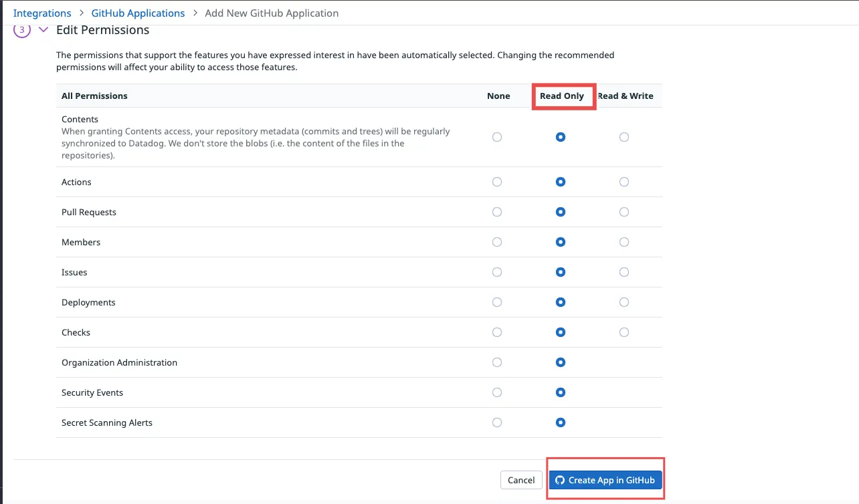Image resolution: width=859 pixels, height=504 pixels.
Task: Grant Read & Write for Issues
Action: coord(624,272)
